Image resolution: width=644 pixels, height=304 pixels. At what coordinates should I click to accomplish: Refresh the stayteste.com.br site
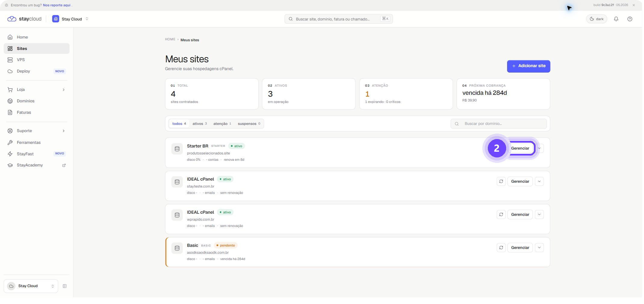pos(501,181)
